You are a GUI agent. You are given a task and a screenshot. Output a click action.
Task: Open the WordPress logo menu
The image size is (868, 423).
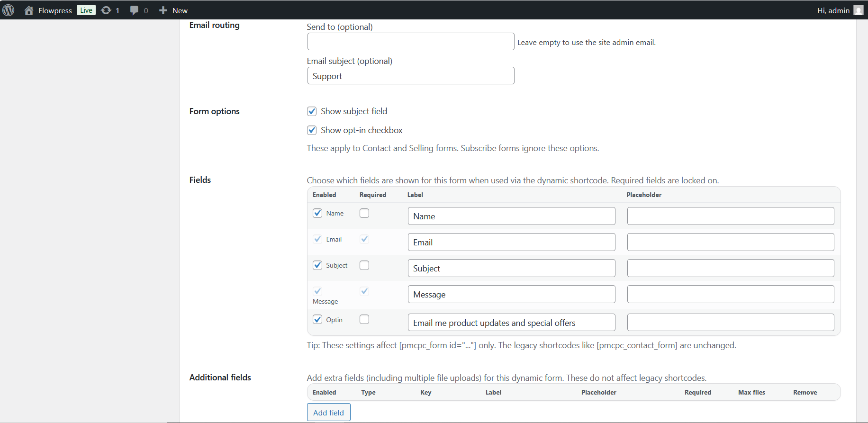9,10
